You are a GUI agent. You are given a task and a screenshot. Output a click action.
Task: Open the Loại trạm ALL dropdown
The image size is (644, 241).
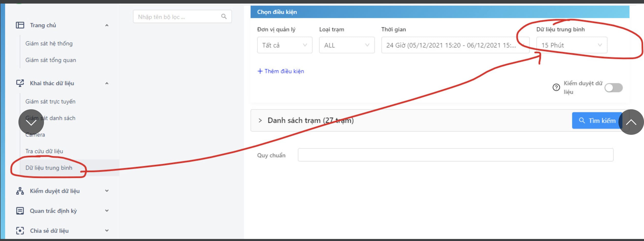coord(347,45)
